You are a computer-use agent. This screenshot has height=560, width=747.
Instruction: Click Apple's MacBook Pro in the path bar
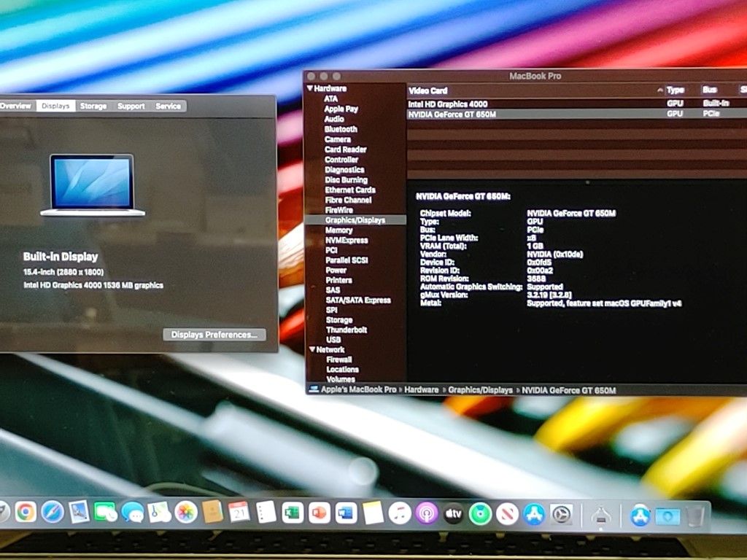click(x=358, y=389)
